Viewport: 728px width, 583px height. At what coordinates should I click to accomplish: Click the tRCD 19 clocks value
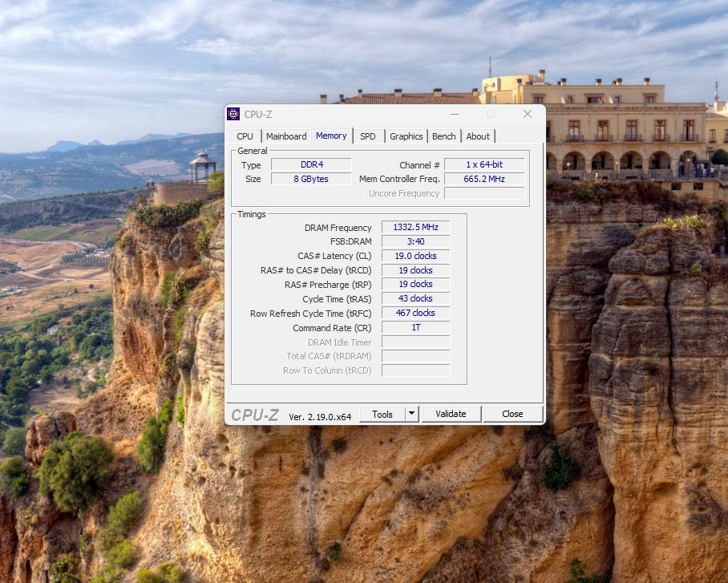(415, 270)
